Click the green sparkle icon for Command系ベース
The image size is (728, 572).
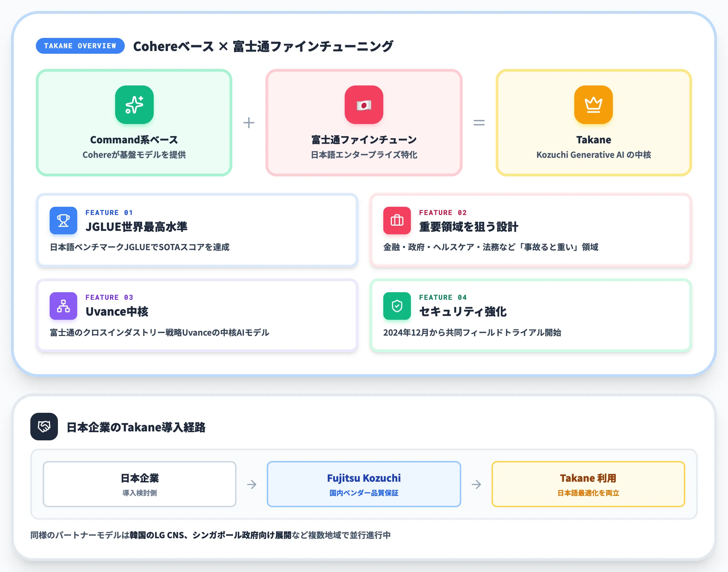click(x=134, y=105)
